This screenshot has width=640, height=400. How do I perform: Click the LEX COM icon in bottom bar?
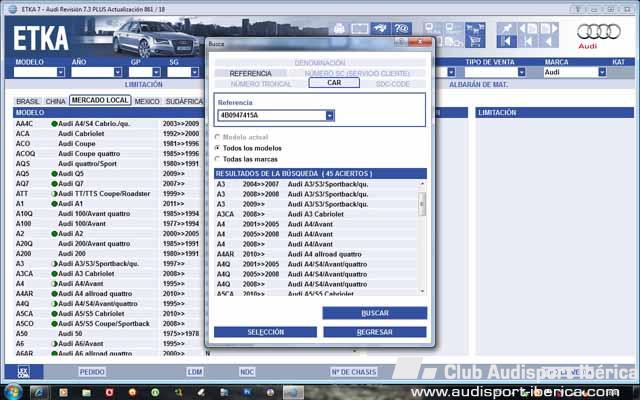24,372
